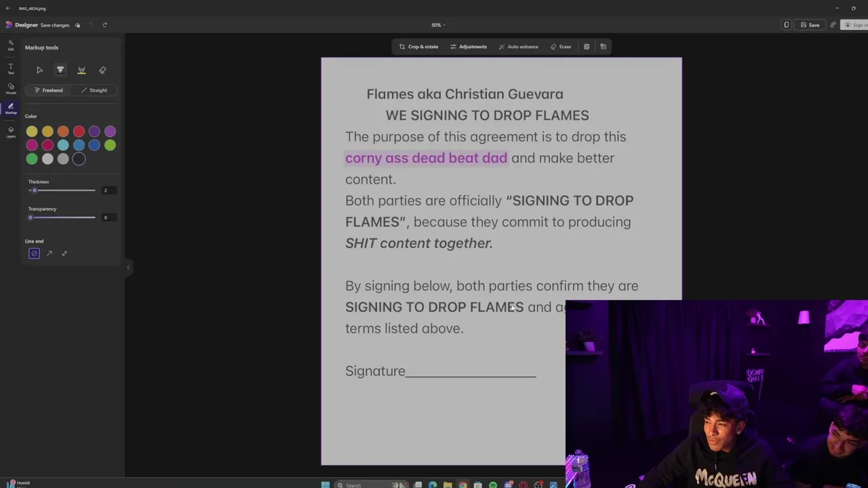Pick the light cyan color swatch
This screenshot has height=488, width=868.
[63, 145]
